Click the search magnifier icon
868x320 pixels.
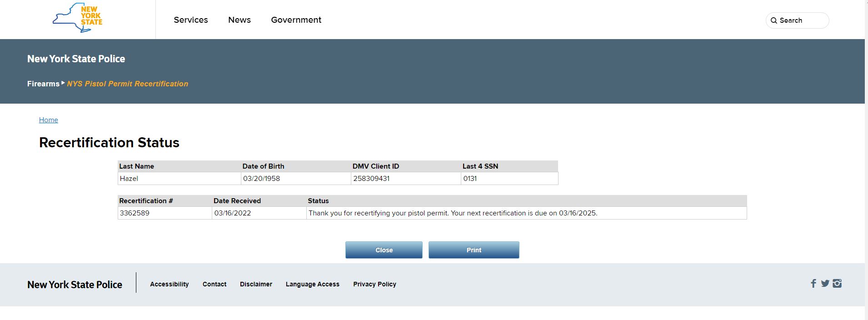(773, 20)
